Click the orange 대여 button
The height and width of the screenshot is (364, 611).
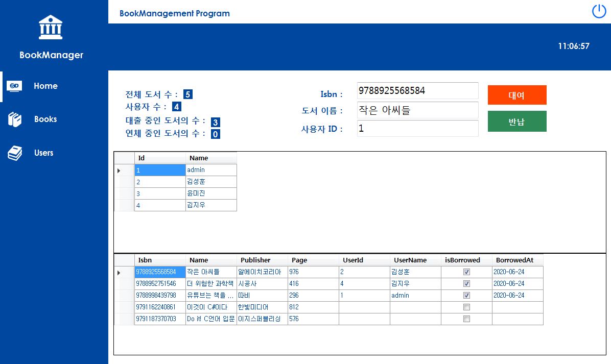tap(517, 95)
